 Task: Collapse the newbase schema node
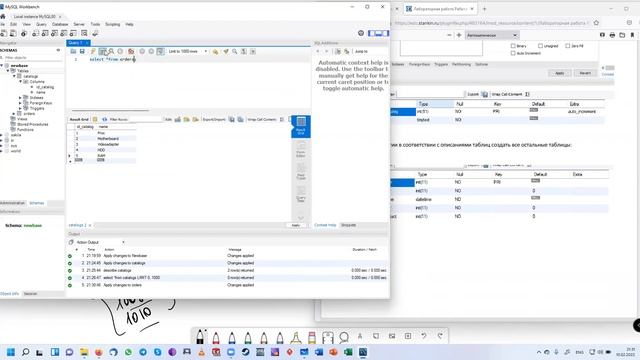tap(2, 65)
